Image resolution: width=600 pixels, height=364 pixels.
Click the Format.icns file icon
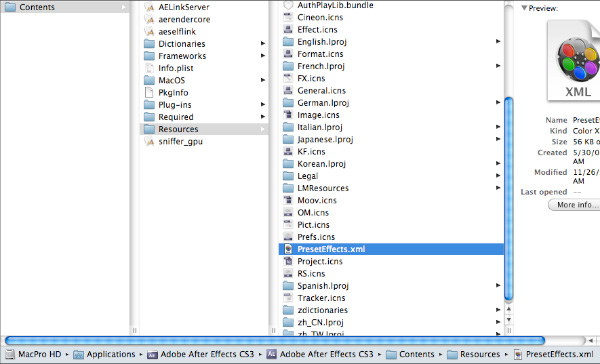288,54
